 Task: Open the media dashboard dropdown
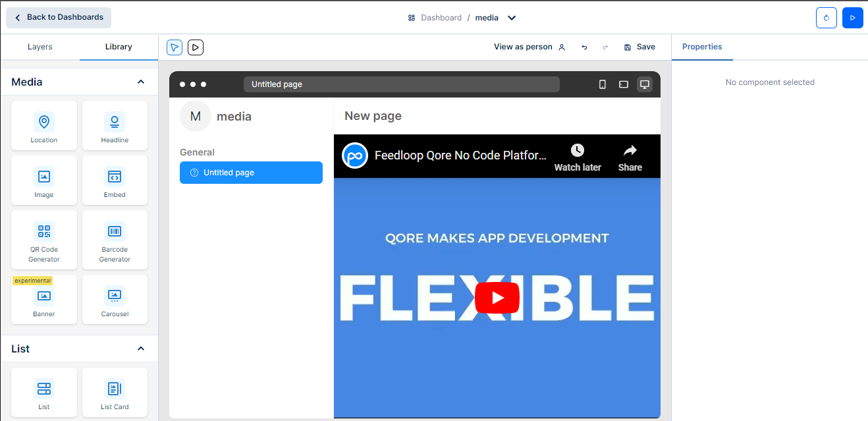(512, 18)
